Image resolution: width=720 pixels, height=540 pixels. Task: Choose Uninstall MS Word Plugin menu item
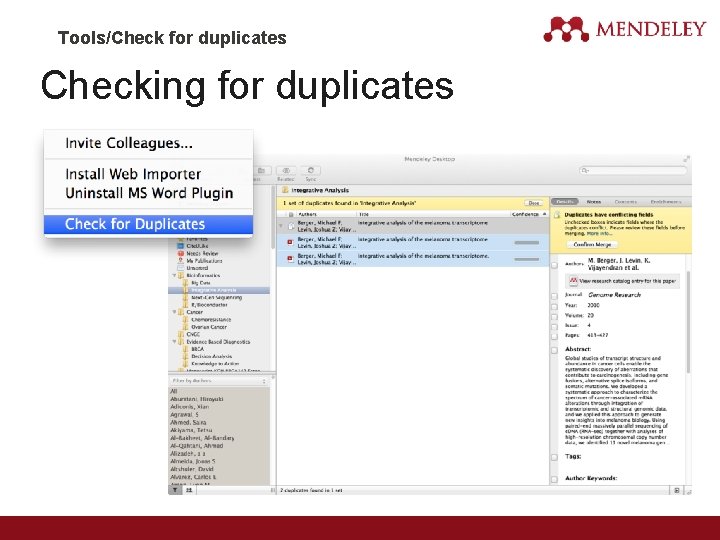pyautogui.click(x=149, y=193)
